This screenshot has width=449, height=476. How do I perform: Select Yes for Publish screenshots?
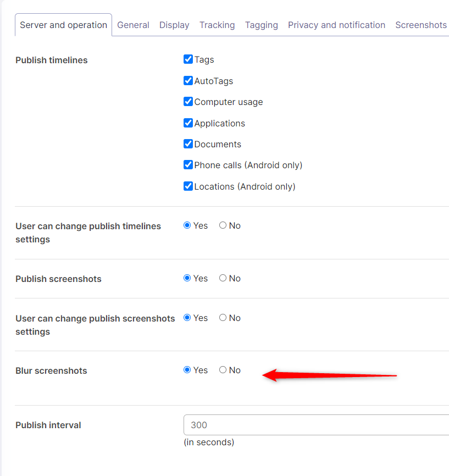[x=187, y=278]
